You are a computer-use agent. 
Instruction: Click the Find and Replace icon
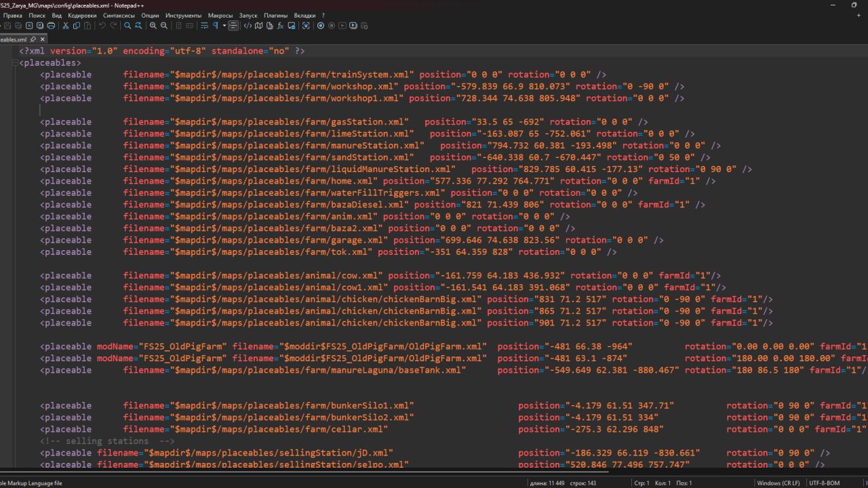[138, 26]
